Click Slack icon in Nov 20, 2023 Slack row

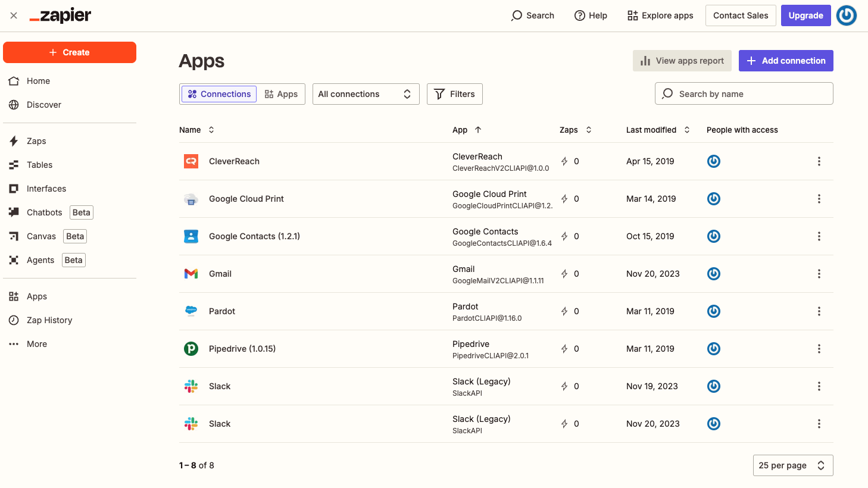pyautogui.click(x=191, y=424)
